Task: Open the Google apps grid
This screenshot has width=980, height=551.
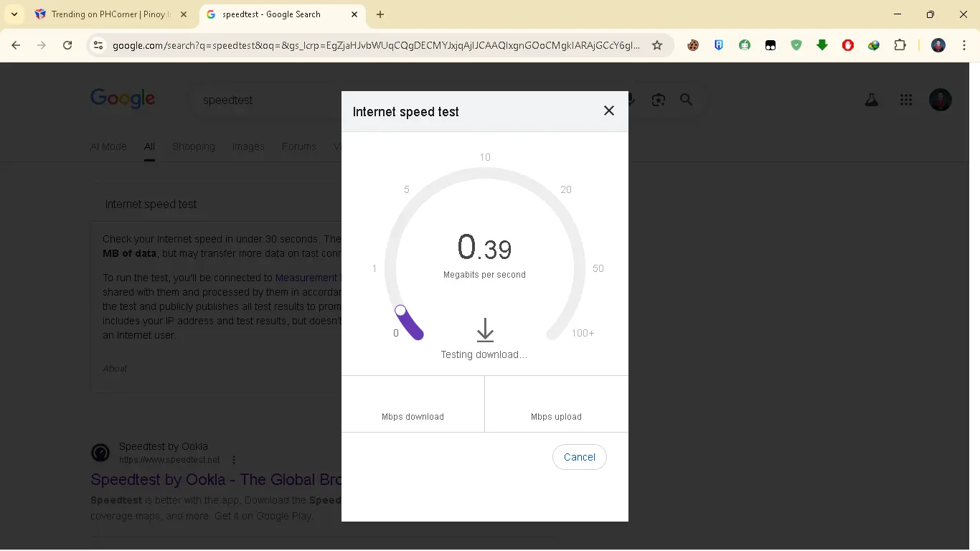Action: point(906,100)
